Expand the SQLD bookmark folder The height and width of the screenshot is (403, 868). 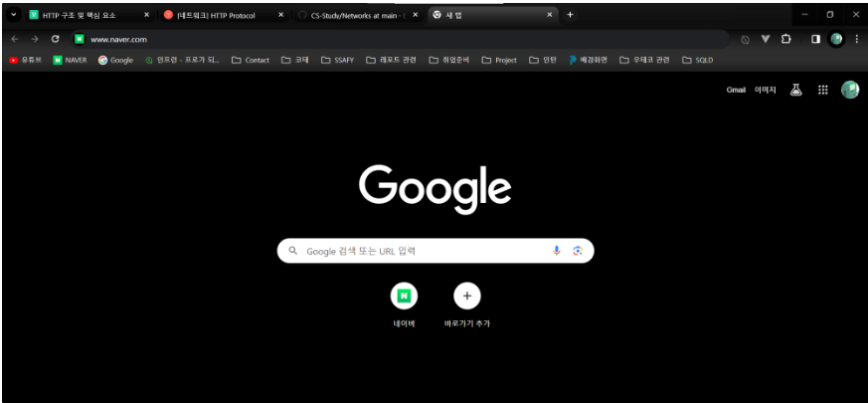(698, 61)
